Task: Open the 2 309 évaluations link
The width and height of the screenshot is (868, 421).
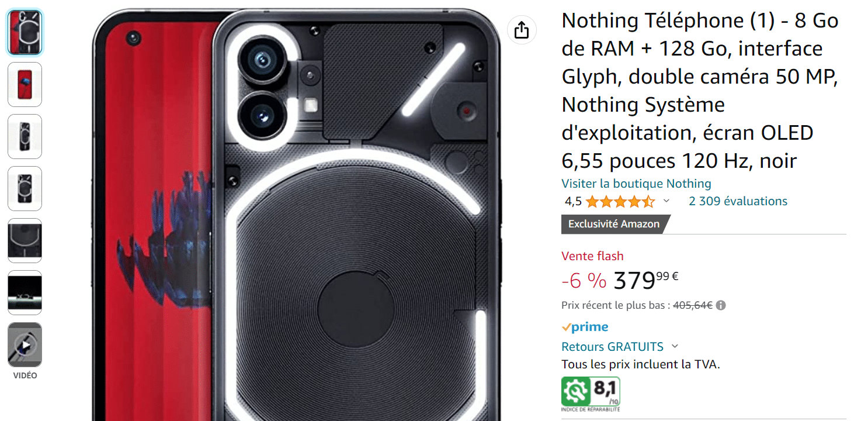Action: click(738, 201)
